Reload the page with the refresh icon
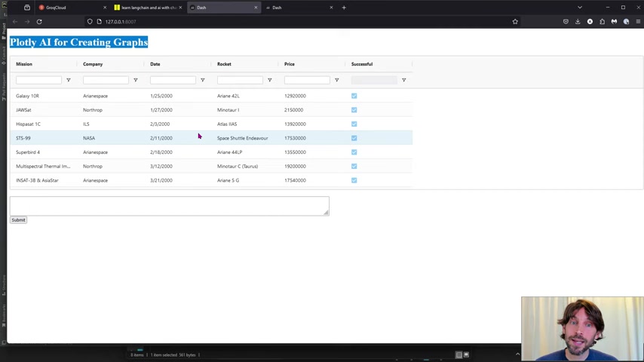644x362 pixels. 39,22
